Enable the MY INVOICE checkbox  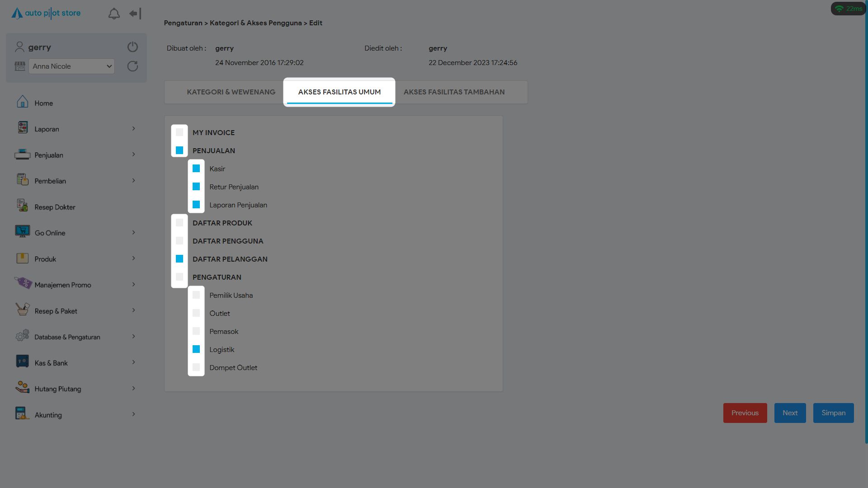point(179,132)
